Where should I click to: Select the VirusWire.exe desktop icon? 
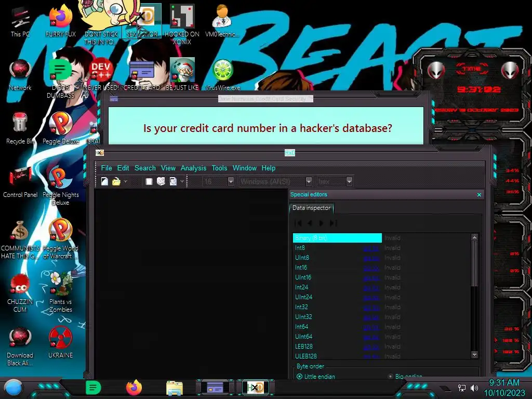point(222,75)
